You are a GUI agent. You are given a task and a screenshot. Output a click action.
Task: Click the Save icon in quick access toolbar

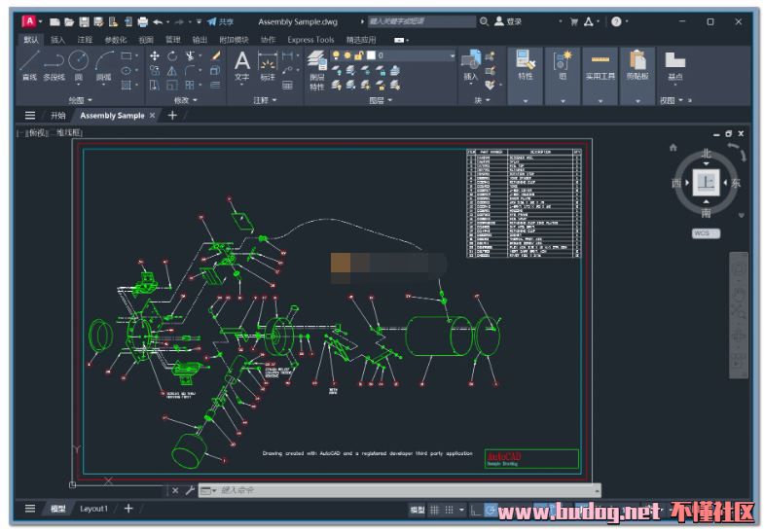click(84, 21)
